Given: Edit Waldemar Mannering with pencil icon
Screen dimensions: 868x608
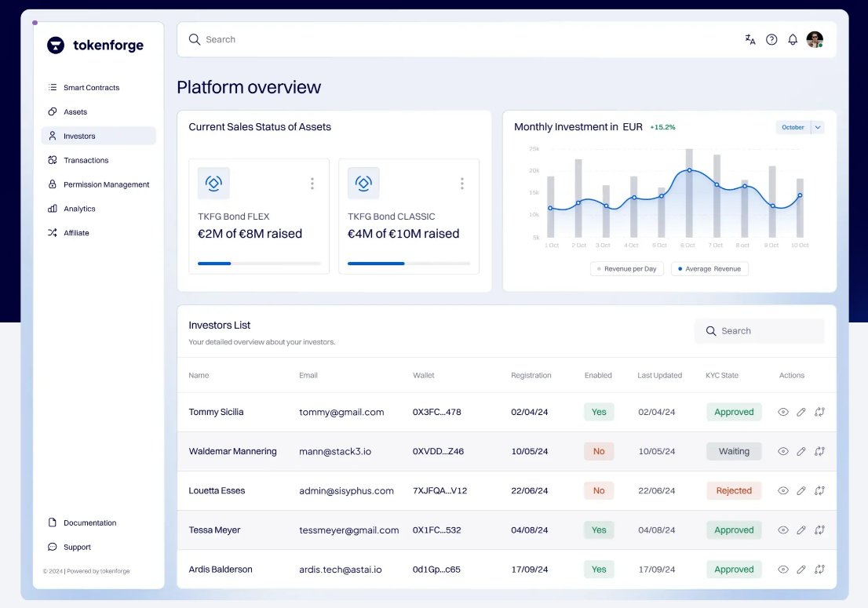Looking at the screenshot, I should [x=801, y=451].
